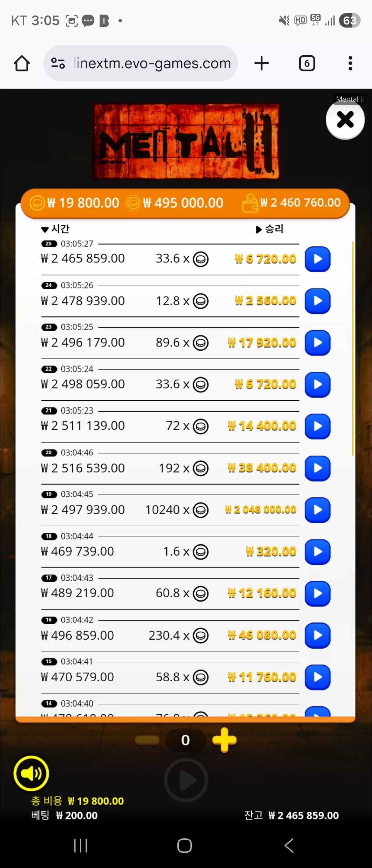The image size is (372, 868).
Task: Replay the ₩38 400.00 win round
Action: click(x=318, y=468)
